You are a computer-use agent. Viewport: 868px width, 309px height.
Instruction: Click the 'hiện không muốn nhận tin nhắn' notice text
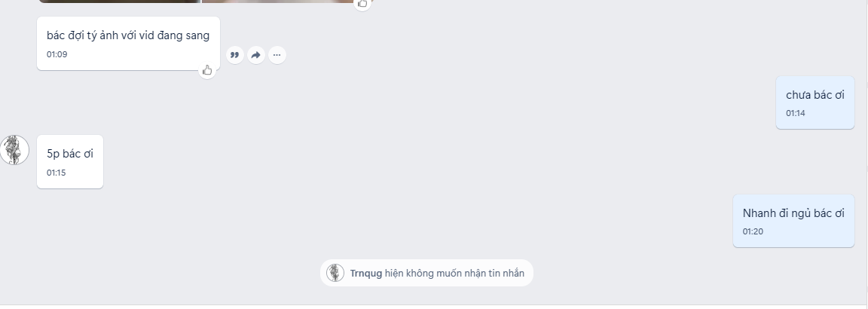click(454, 273)
